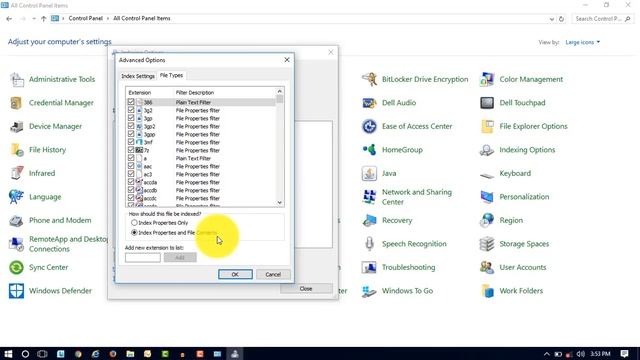Open BitLocker Drive Encryption icon

[x=369, y=80]
